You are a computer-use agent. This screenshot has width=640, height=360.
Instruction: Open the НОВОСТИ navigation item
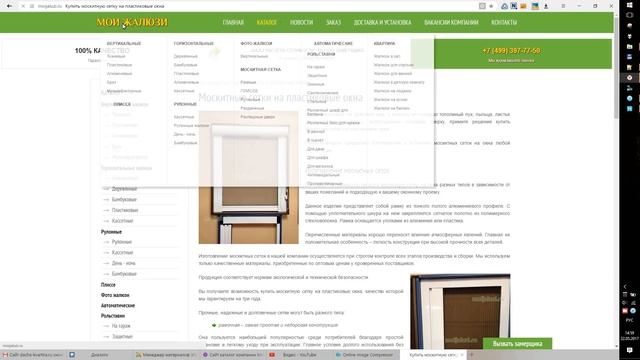click(x=301, y=22)
